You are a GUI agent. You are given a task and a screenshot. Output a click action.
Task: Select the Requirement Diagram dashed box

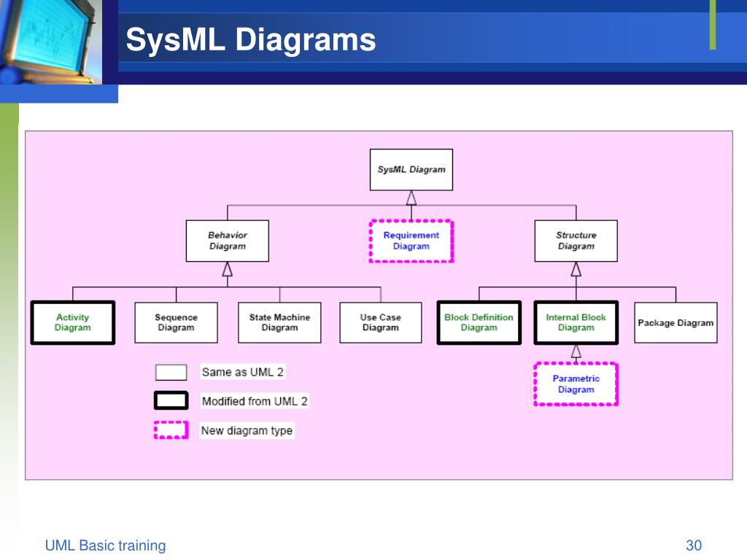411,241
